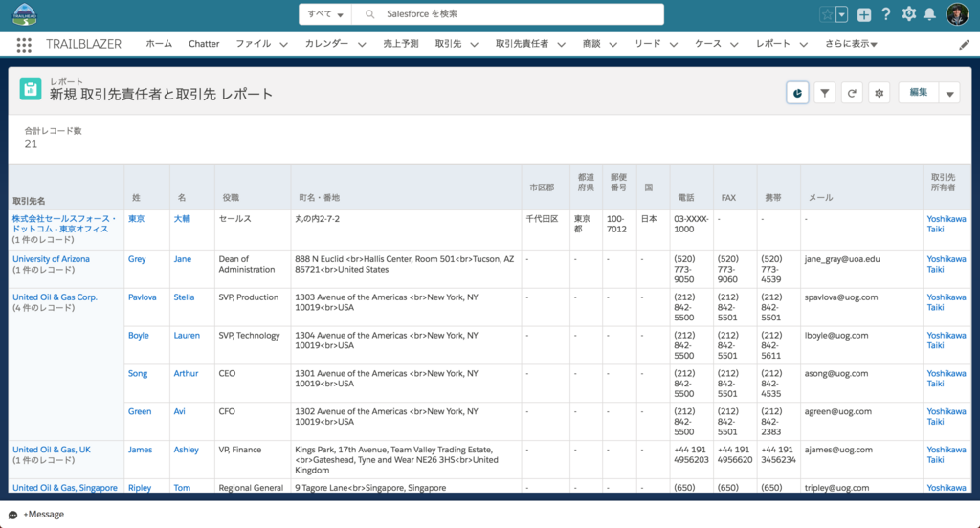980x528 pixels.
Task: Expand the 商談 tab chevron
Action: [613, 44]
